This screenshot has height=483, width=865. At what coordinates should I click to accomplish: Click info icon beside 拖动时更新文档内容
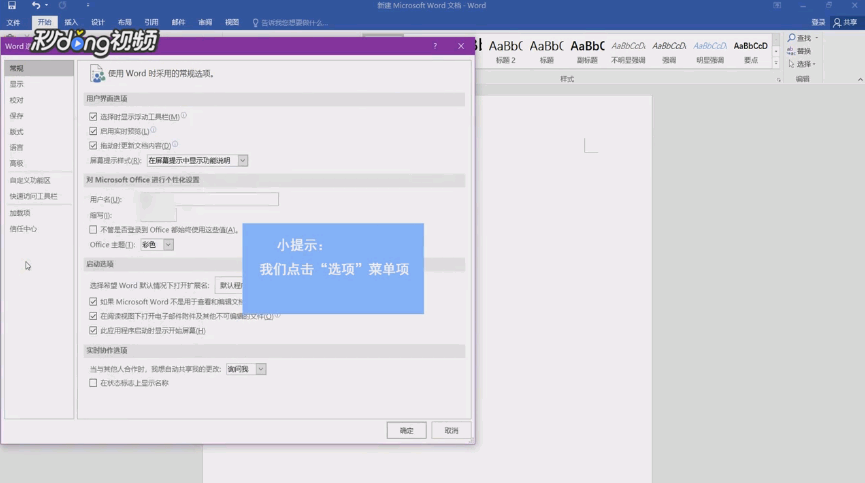coord(175,144)
